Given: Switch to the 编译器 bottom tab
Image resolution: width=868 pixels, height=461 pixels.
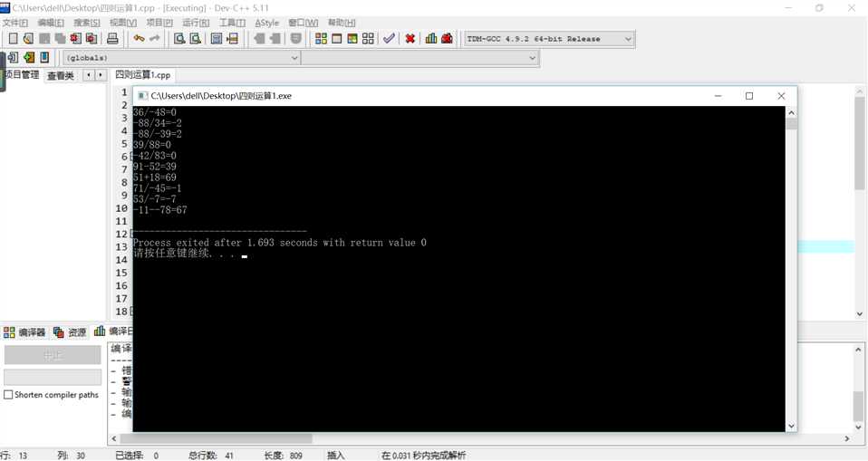Looking at the screenshot, I should tap(24, 332).
